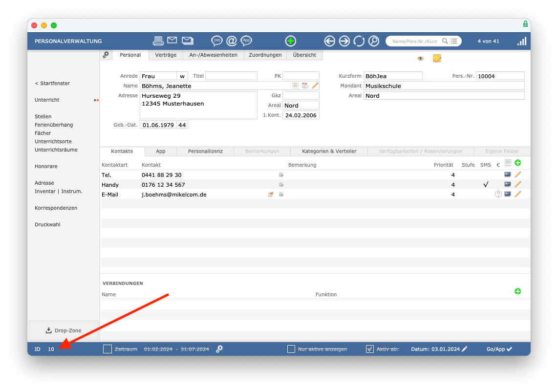Click the list icon in the Name field
Image resolution: width=558 pixels, height=392 pixels.
point(296,86)
